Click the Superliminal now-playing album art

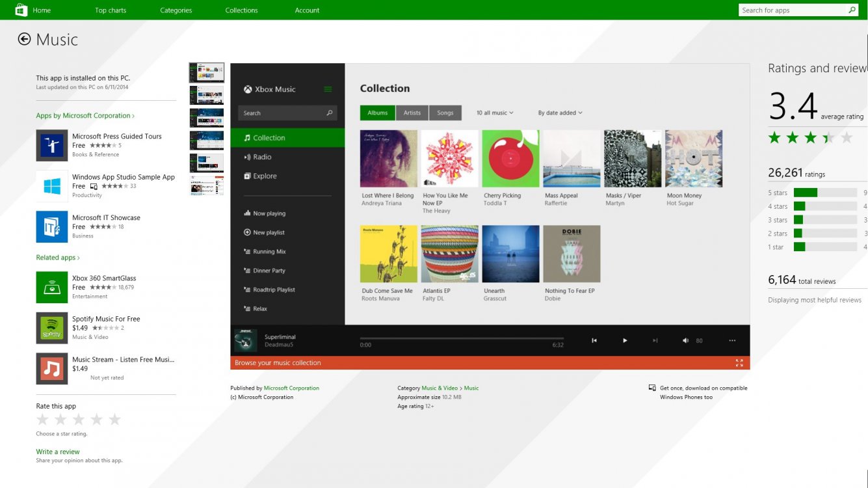point(246,340)
